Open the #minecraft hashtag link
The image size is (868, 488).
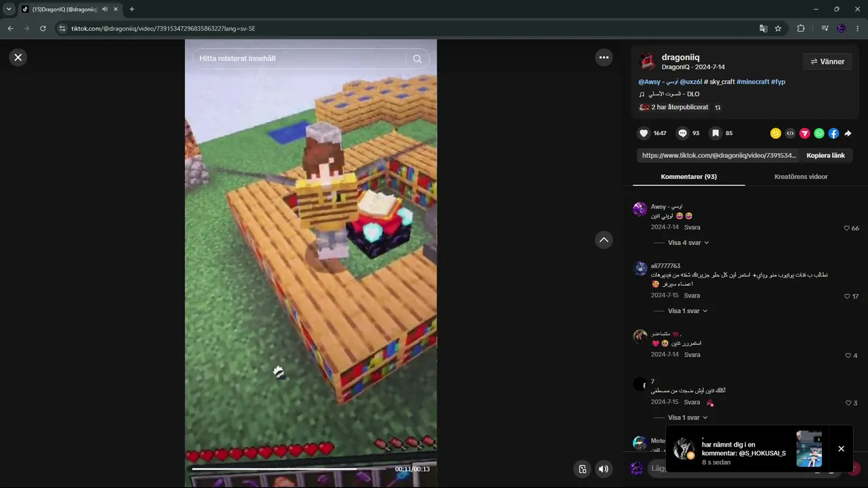(x=753, y=82)
